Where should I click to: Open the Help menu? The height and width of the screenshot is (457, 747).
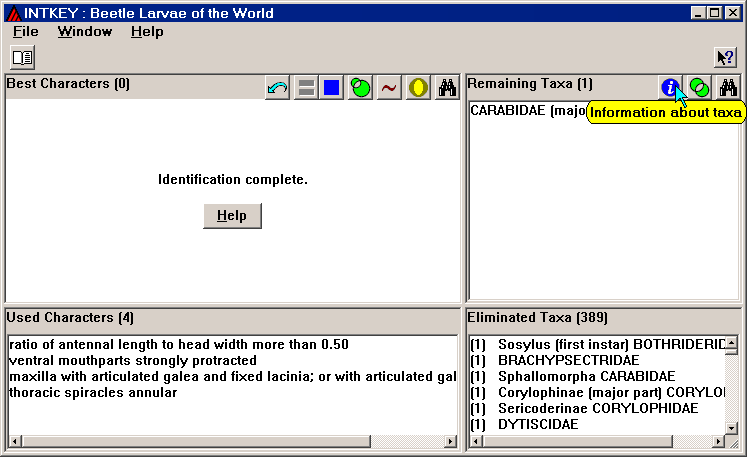pyautogui.click(x=147, y=31)
